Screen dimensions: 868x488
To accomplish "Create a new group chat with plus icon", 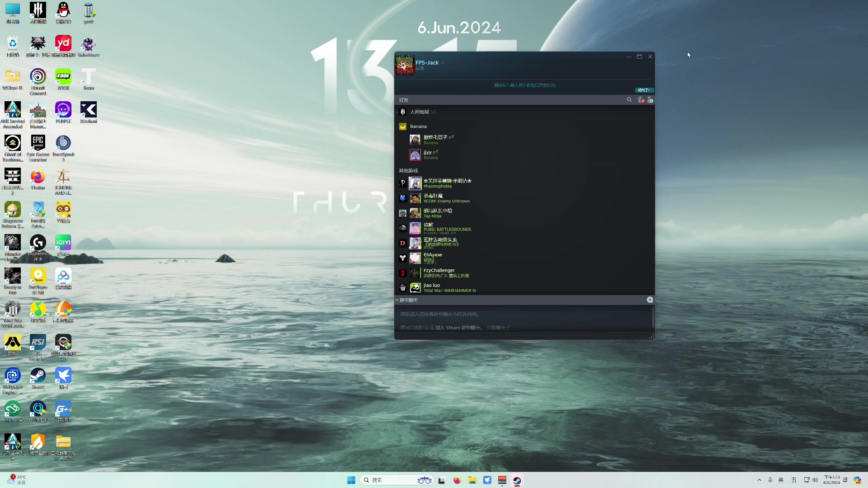I will click(650, 300).
